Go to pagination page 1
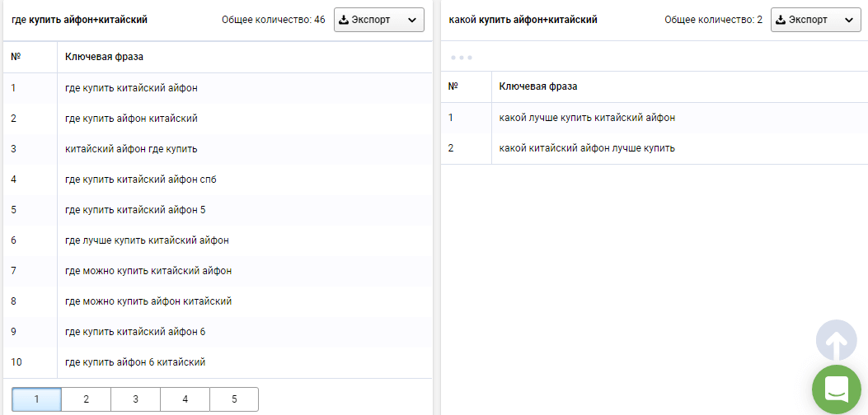 point(36,399)
